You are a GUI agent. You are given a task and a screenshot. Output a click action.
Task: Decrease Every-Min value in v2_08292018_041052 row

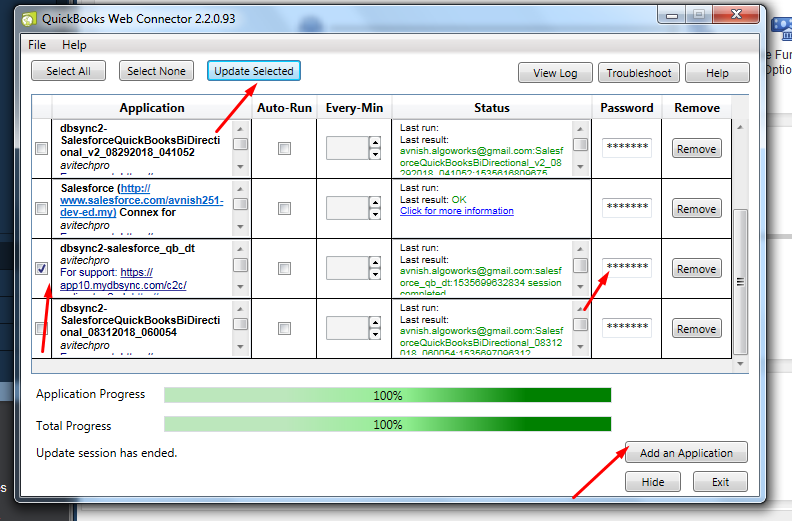pyautogui.click(x=375, y=154)
